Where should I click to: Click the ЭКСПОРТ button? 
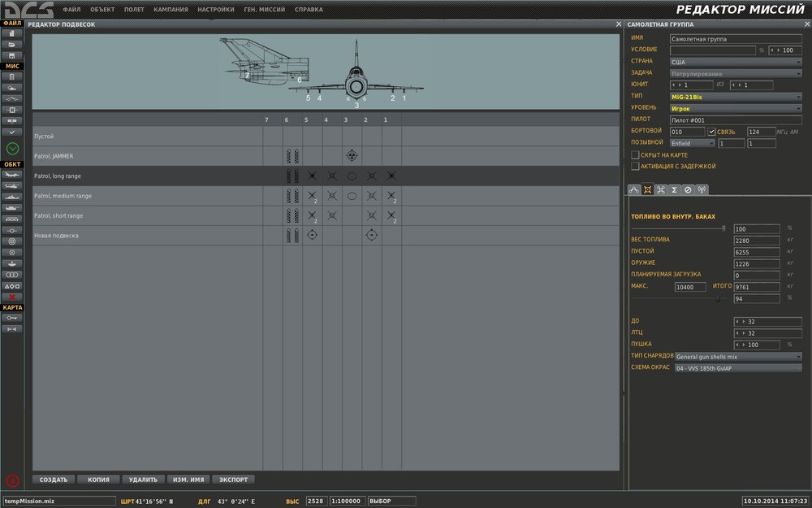point(232,480)
